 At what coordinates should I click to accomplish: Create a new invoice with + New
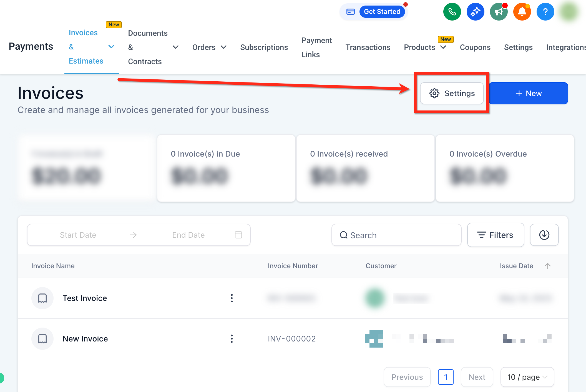529,93
